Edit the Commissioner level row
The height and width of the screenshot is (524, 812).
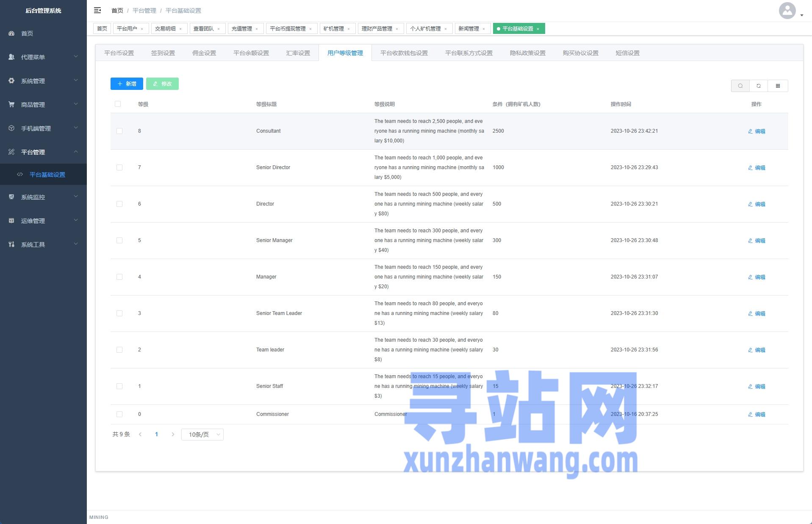(x=757, y=415)
